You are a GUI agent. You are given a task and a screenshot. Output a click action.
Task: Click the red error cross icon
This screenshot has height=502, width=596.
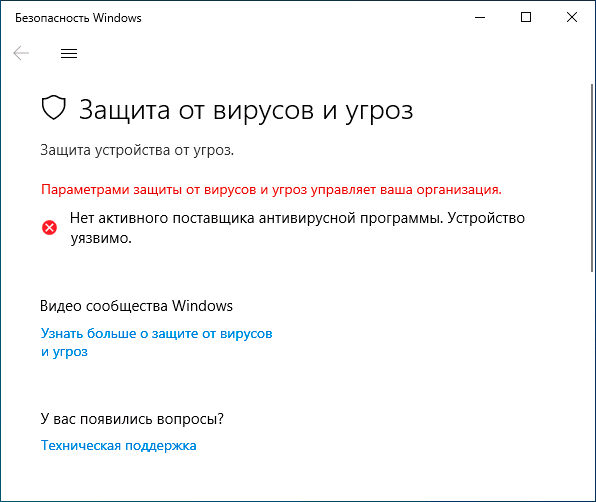click(49, 228)
